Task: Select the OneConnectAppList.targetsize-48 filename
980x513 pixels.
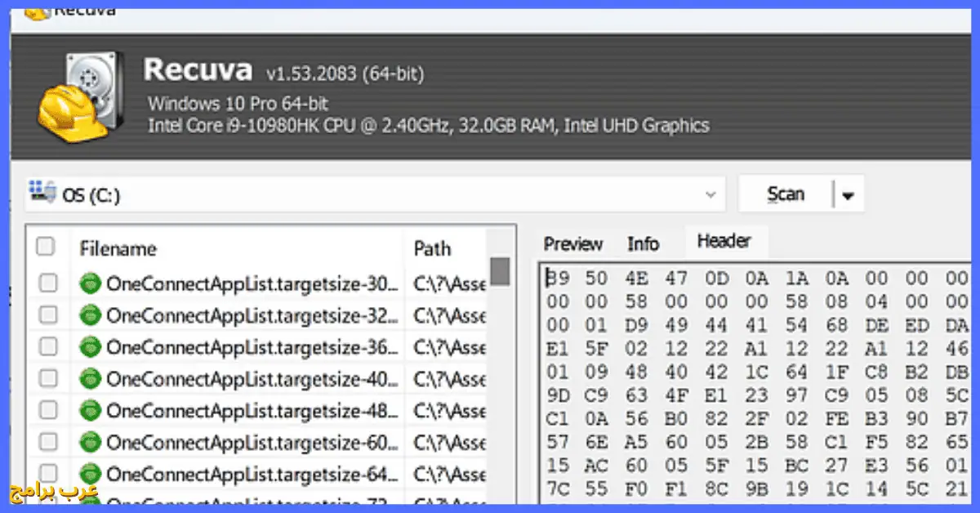Action: point(253,412)
